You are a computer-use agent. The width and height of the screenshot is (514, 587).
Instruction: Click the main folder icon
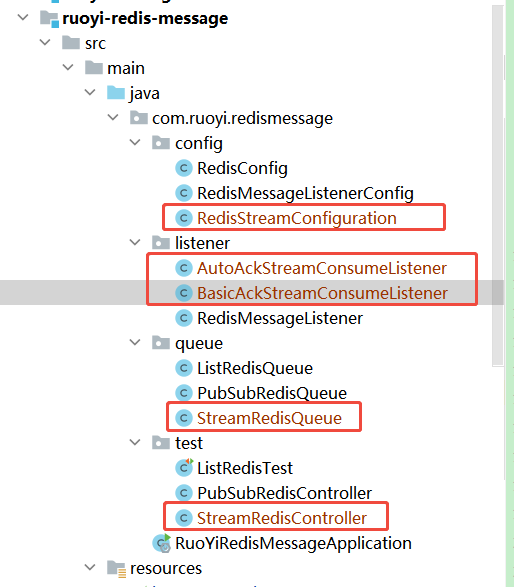click(94, 68)
